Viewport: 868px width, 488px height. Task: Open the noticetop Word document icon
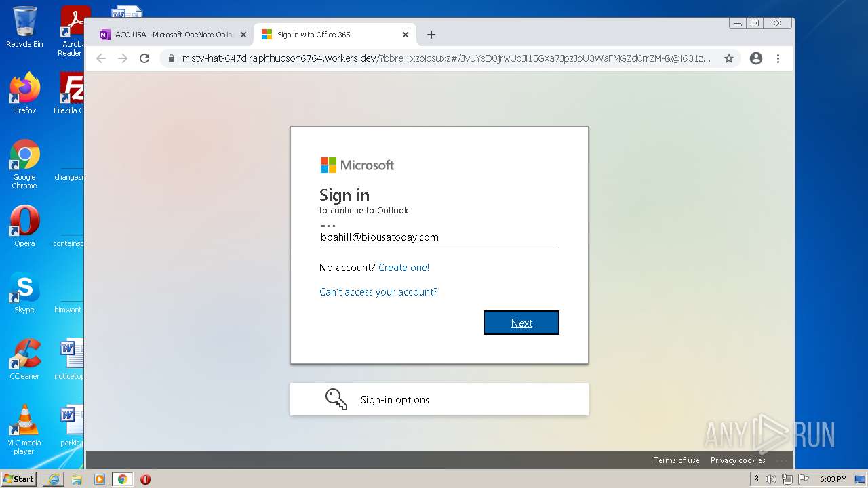(x=70, y=359)
